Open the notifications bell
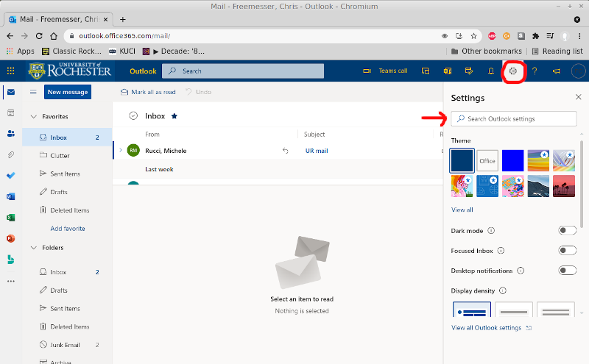Viewport: 589px width, 364px height. pos(491,71)
